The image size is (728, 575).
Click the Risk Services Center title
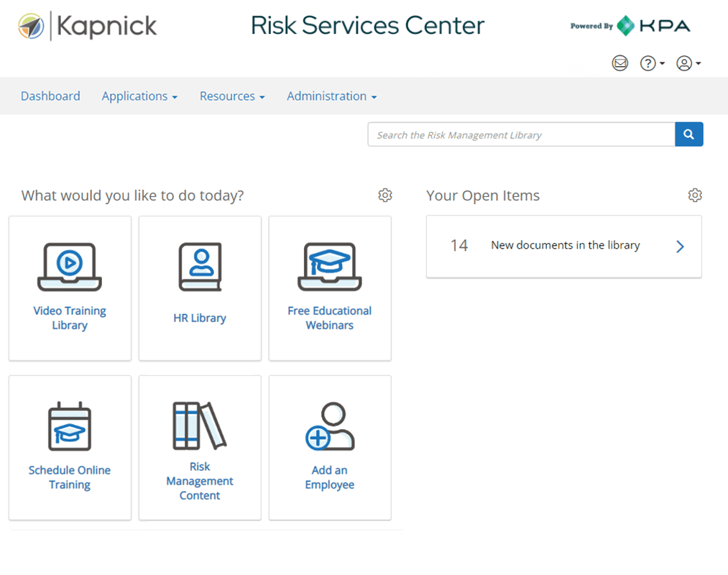pos(368,26)
